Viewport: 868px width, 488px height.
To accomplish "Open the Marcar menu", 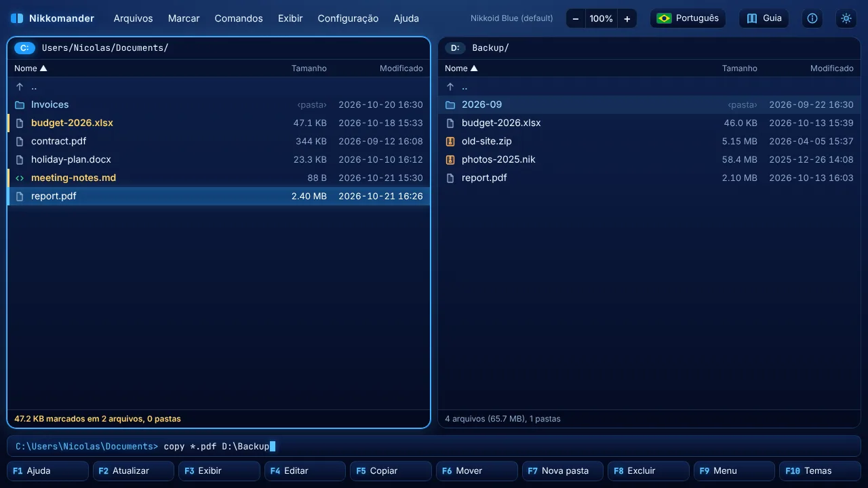I will pyautogui.click(x=184, y=18).
